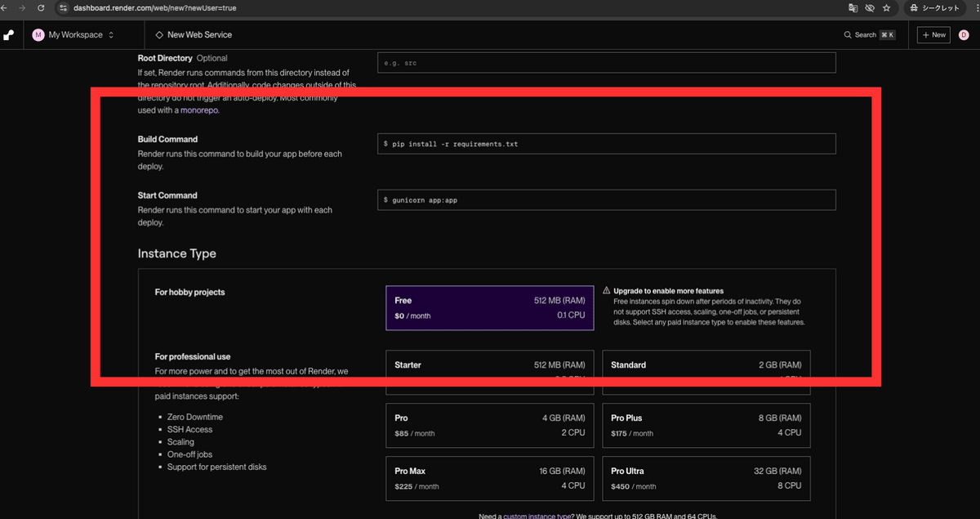
Task: Click the Start Command label
Action: click(167, 195)
